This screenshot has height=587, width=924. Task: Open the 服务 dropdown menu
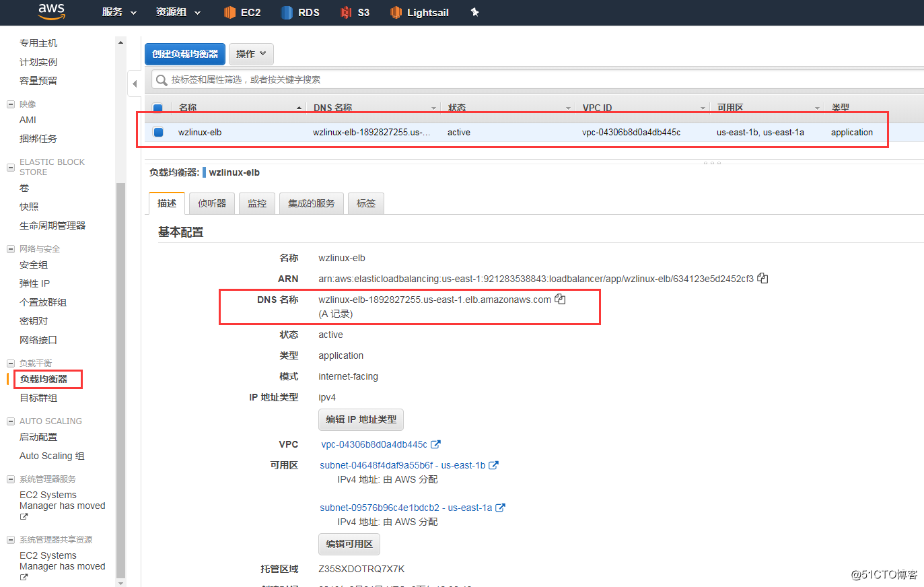point(119,12)
